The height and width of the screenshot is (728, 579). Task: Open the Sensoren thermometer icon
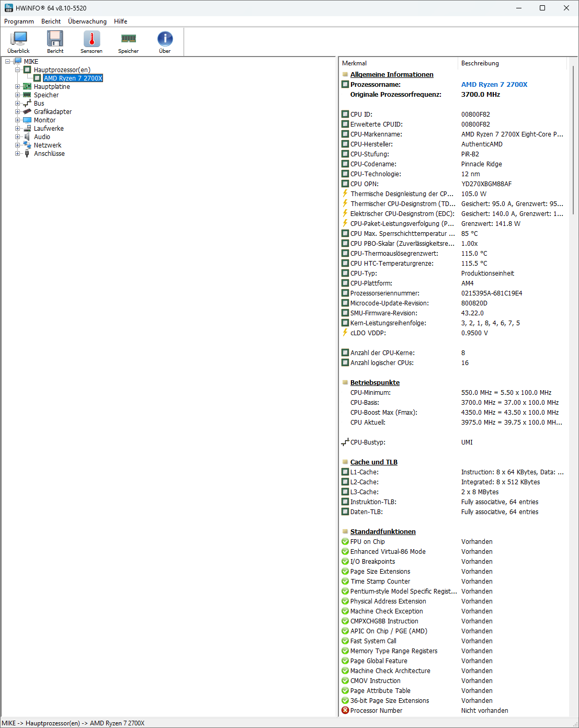pos(92,39)
